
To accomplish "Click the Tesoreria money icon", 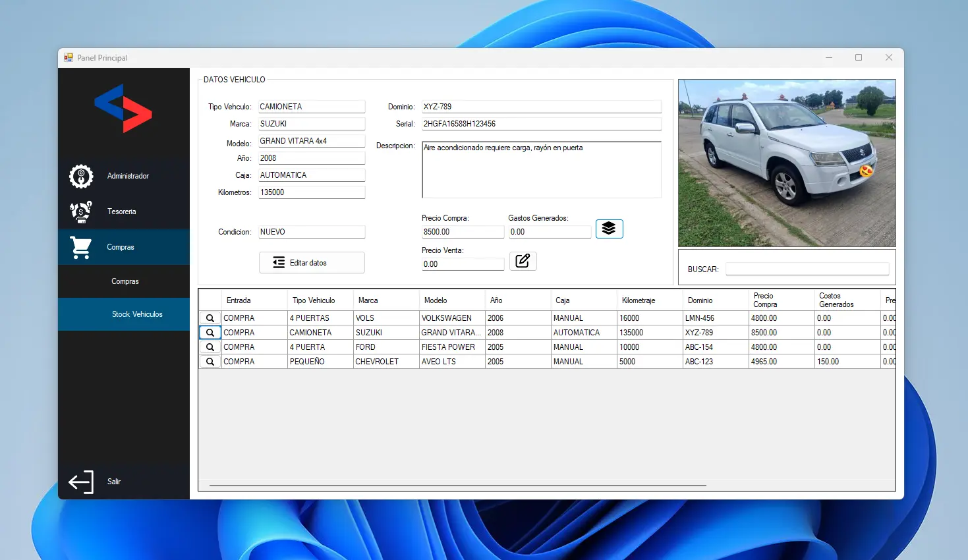I will click(x=81, y=211).
